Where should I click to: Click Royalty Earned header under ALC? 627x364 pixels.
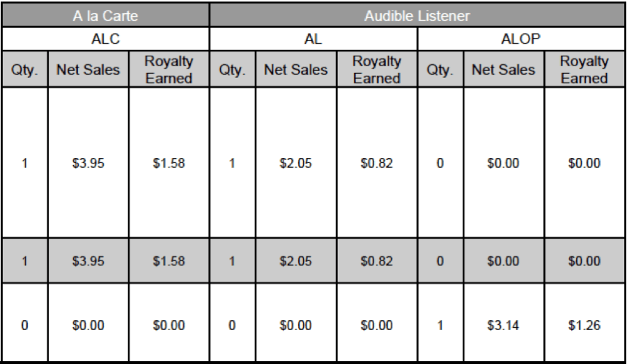coord(169,70)
